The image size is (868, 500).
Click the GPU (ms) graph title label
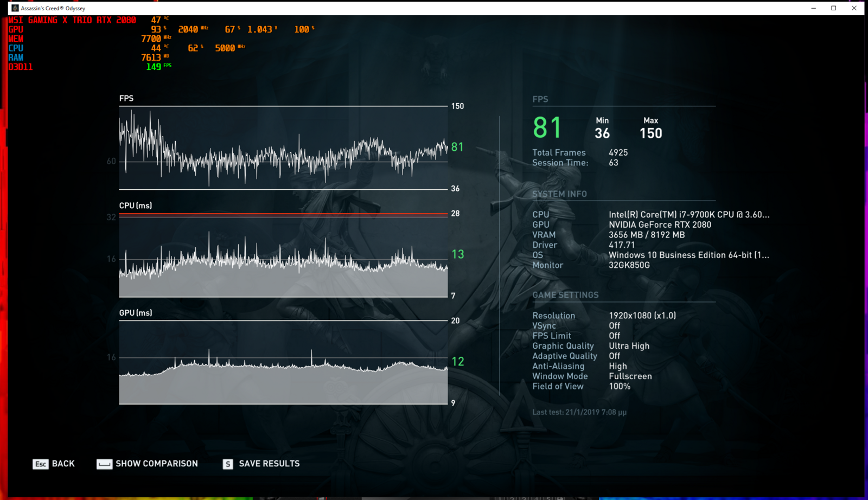(136, 313)
